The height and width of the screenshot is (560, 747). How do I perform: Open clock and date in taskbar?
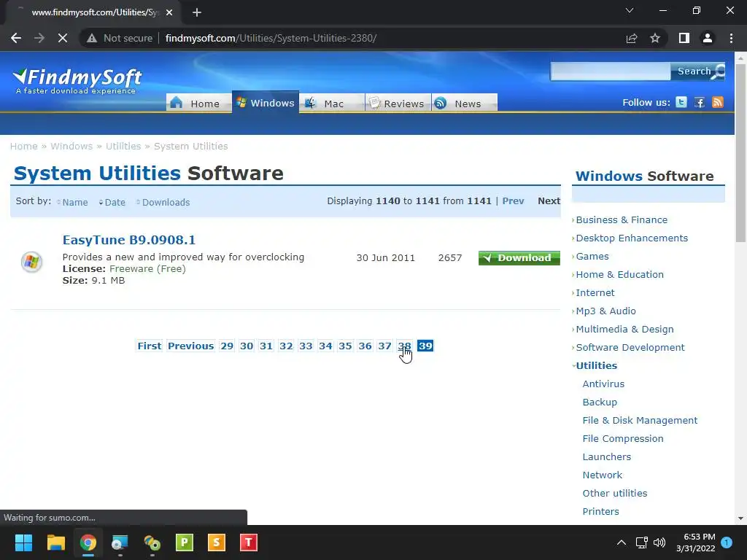(x=695, y=542)
